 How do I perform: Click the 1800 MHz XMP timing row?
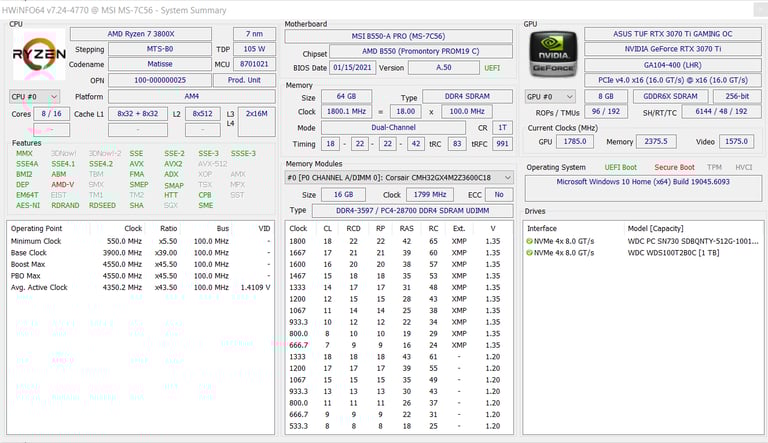click(399, 241)
